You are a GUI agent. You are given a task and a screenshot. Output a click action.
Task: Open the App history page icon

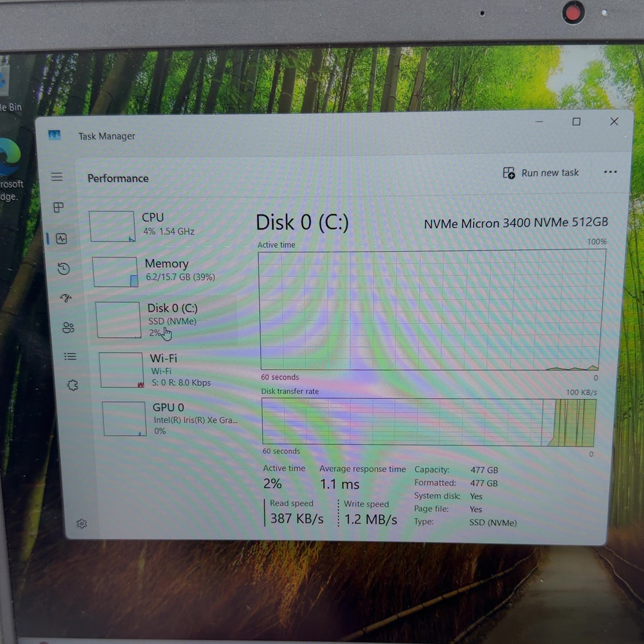(x=64, y=268)
